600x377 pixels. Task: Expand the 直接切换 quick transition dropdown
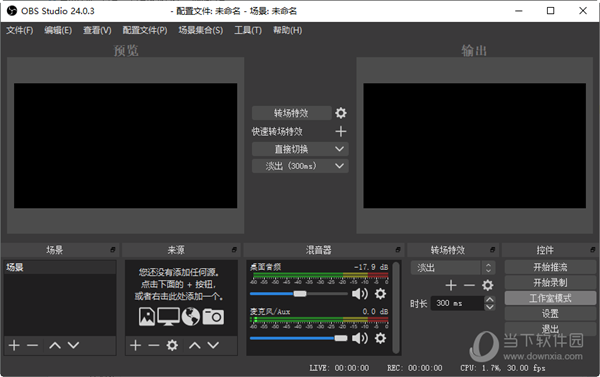(x=339, y=149)
